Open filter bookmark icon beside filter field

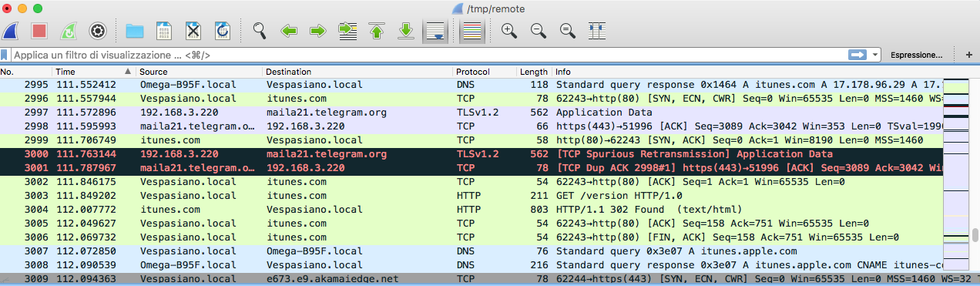5,55
